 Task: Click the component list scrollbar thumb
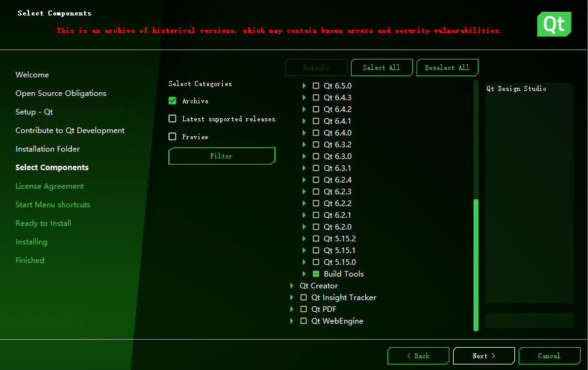click(x=476, y=265)
